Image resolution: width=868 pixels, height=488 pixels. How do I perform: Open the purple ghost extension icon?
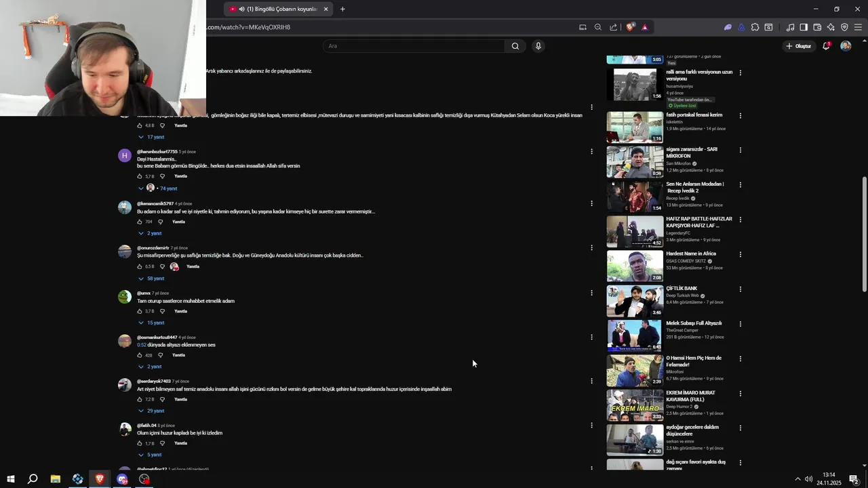pos(728,27)
